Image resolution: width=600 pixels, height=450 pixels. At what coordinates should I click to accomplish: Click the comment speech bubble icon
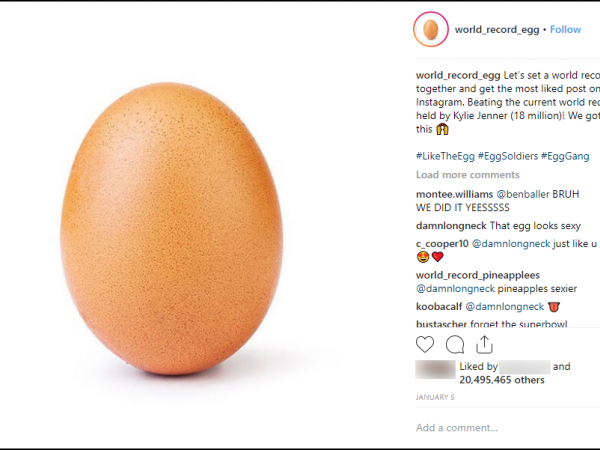click(455, 345)
